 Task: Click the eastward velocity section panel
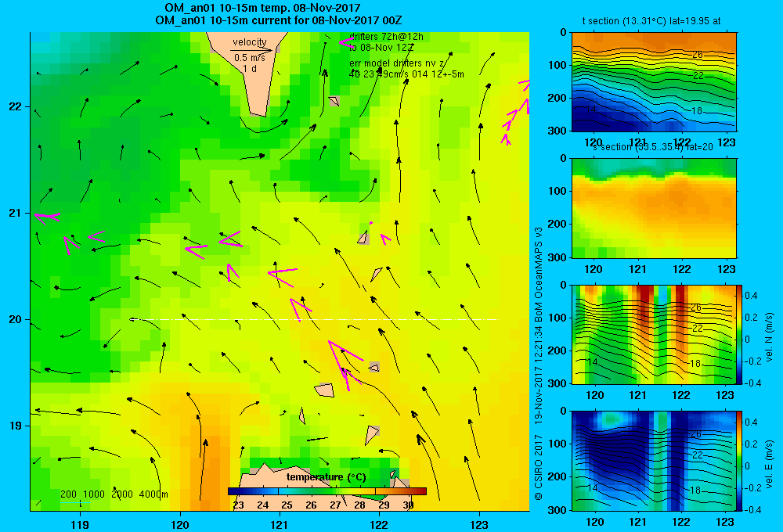[654, 461]
